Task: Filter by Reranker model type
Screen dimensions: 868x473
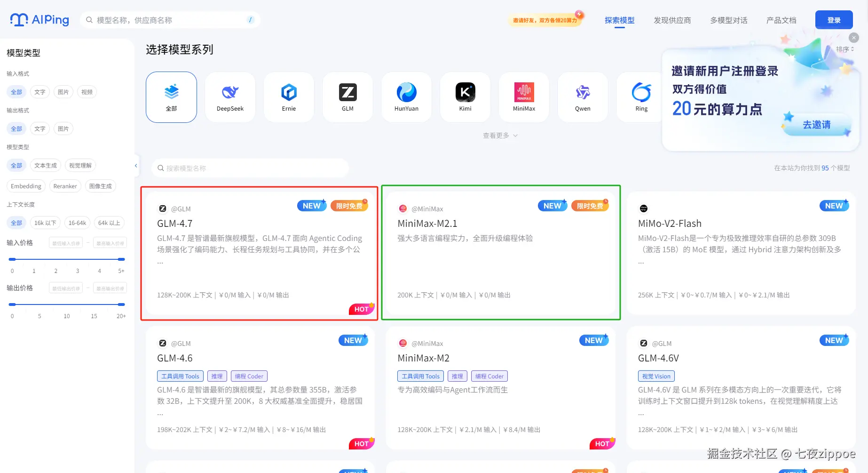Action: coord(65,186)
